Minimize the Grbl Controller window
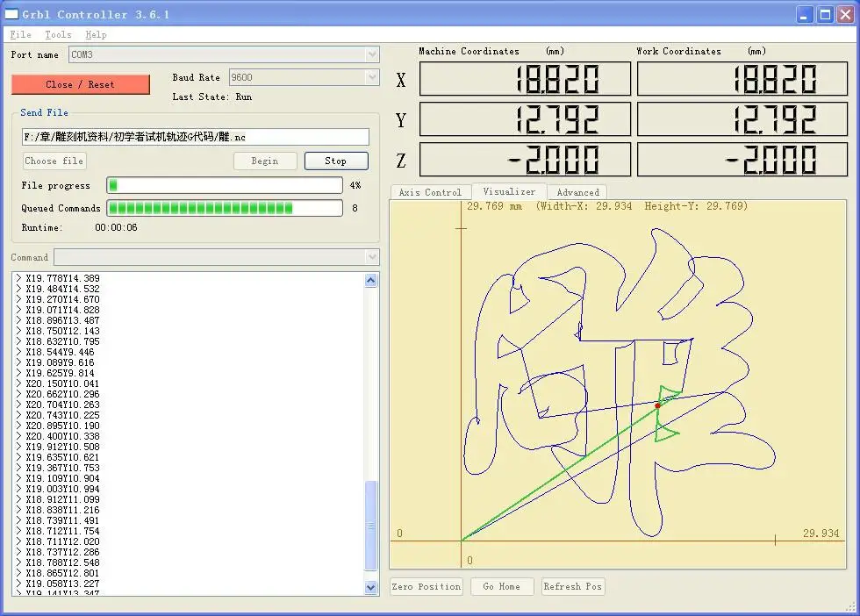 pyautogui.click(x=804, y=15)
